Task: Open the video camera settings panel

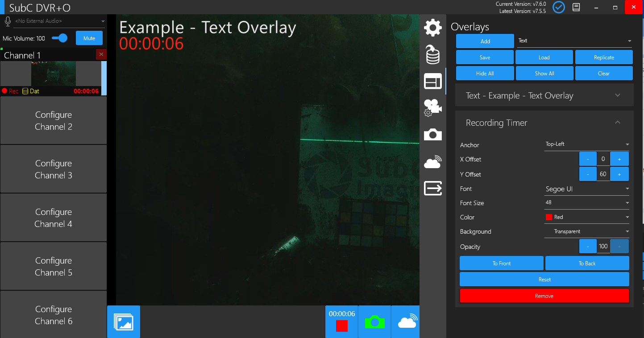Action: [432, 107]
